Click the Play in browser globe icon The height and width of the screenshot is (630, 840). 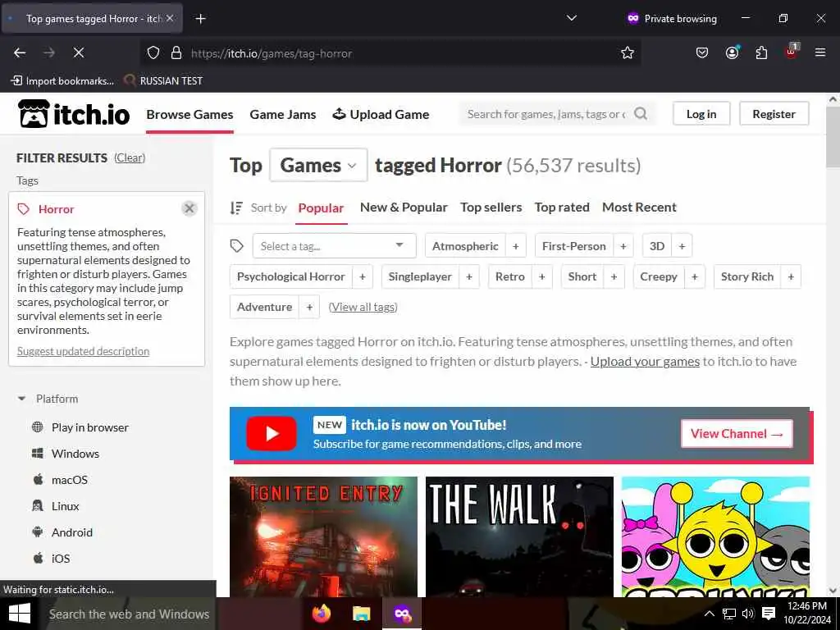pos(38,427)
